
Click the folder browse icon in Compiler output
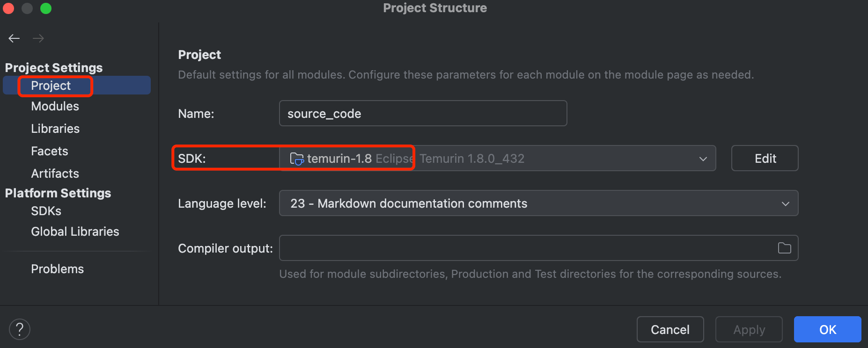tap(784, 248)
